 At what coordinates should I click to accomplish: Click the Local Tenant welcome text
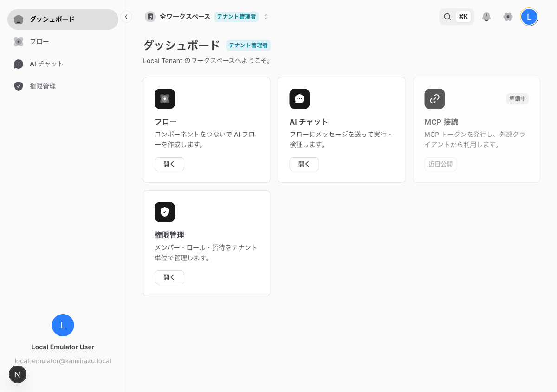[x=207, y=61]
